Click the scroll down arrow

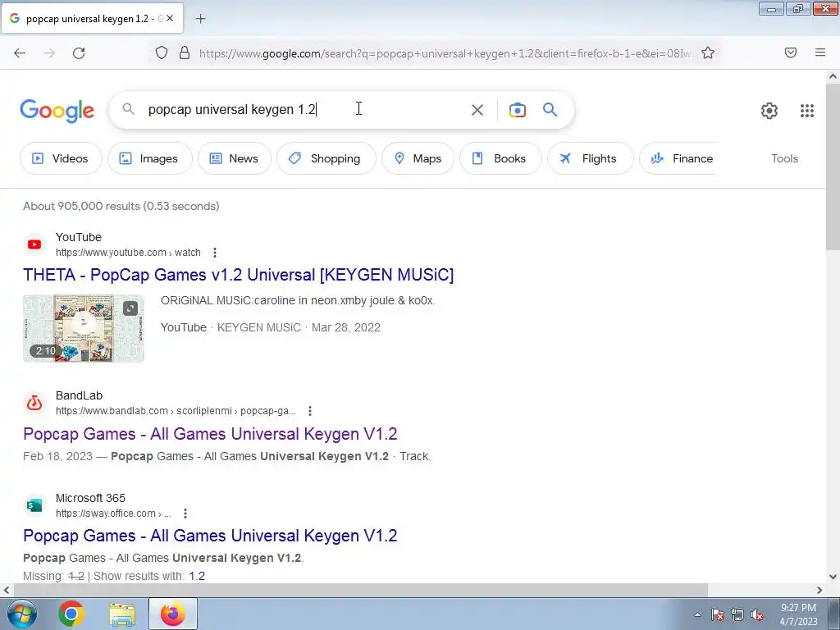pos(833,577)
